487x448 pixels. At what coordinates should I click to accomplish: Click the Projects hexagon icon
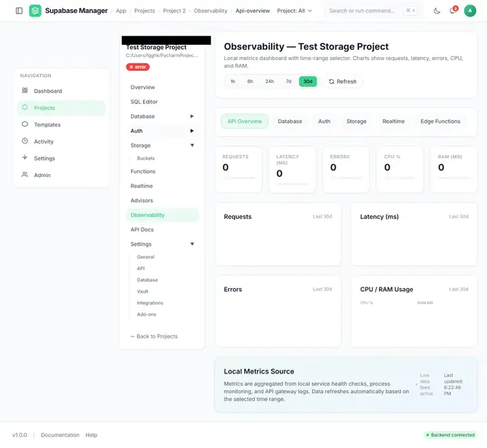coord(25,107)
